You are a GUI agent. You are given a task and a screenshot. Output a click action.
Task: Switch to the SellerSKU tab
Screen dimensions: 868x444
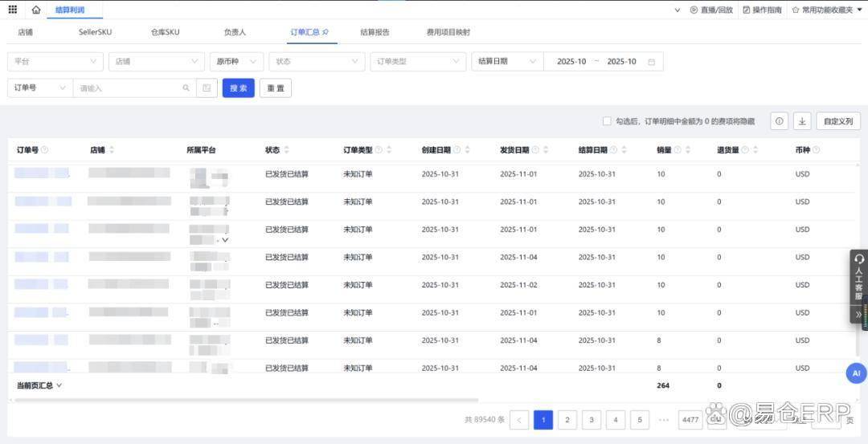pos(96,33)
